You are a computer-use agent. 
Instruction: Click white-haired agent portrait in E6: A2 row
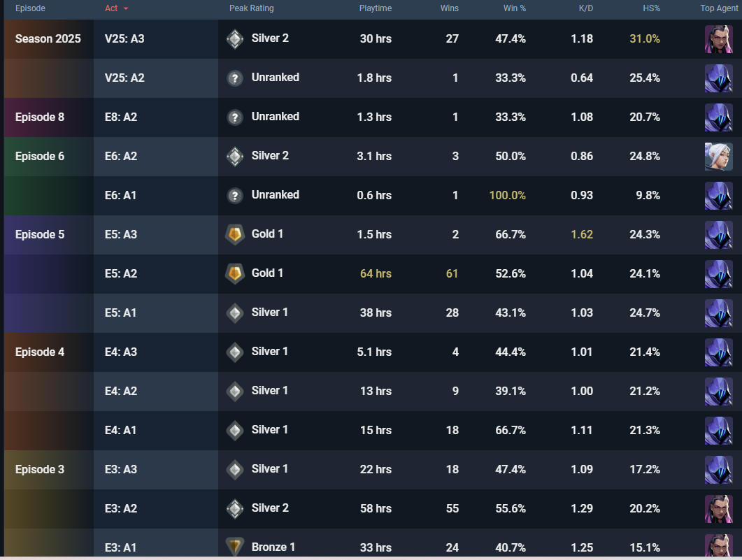[x=718, y=157]
